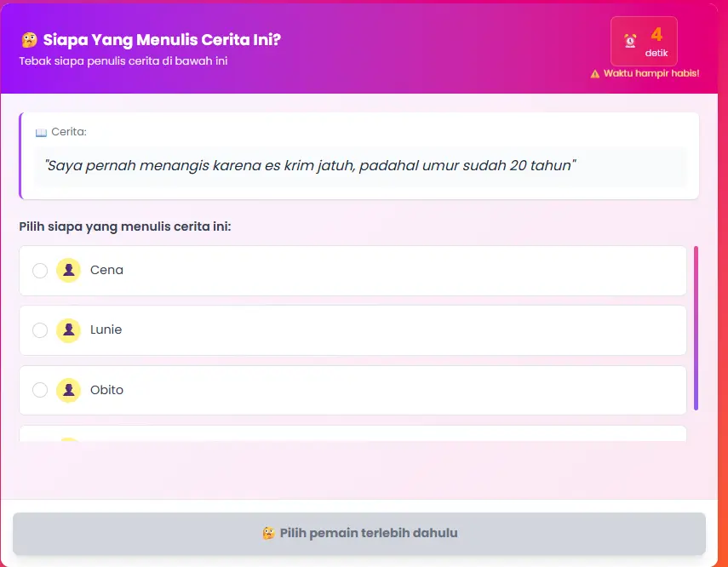Screen dimensions: 728x567
Task: Click the warning triangle beside 'Waktu hampir habis!'
Action: (595, 74)
